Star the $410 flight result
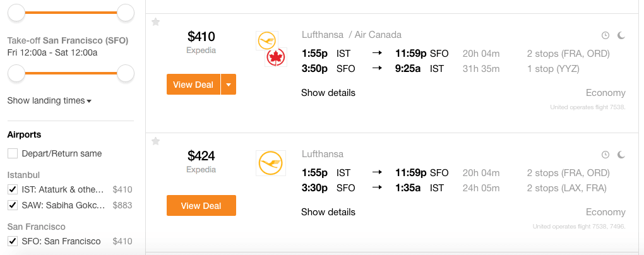The image size is (644, 255). tap(156, 22)
